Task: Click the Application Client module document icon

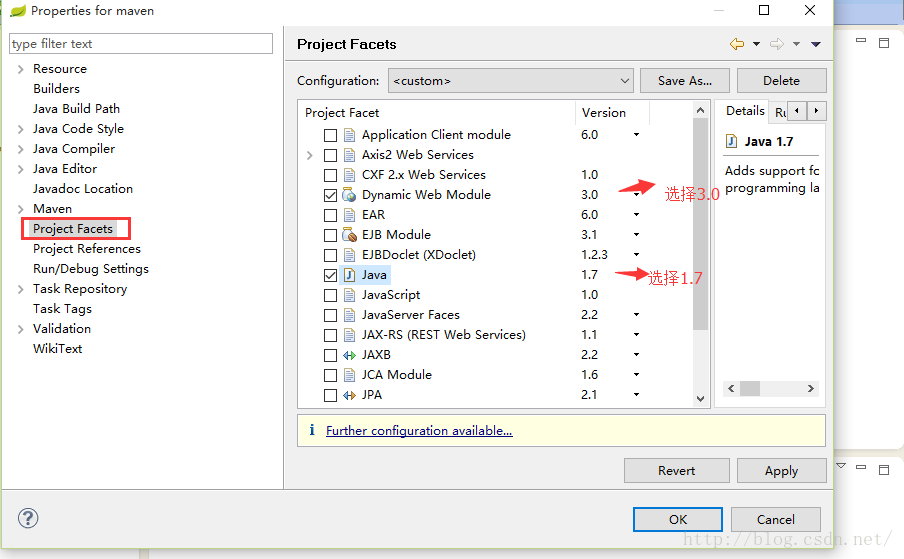Action: click(x=349, y=135)
